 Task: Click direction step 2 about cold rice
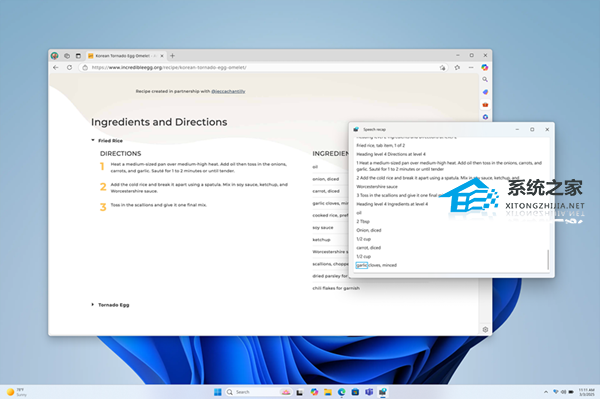(x=199, y=188)
